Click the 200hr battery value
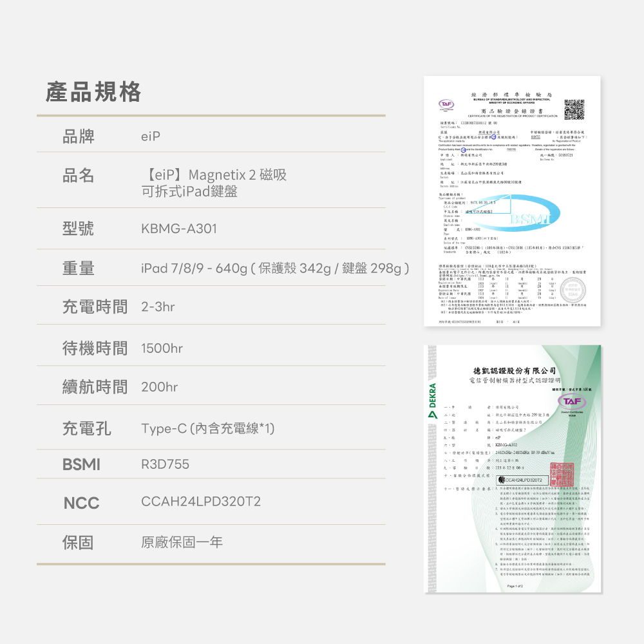 (159, 387)
